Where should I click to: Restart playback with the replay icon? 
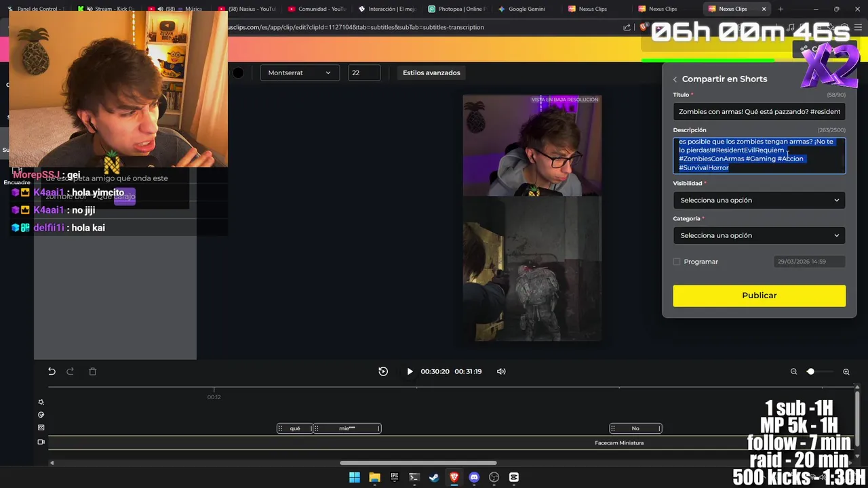(383, 371)
